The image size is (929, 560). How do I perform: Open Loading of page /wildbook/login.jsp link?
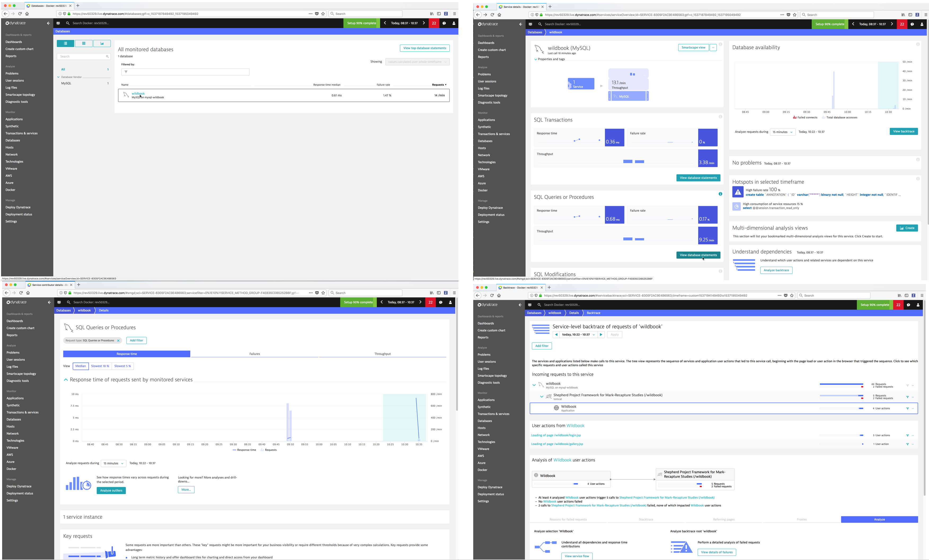tap(556, 435)
